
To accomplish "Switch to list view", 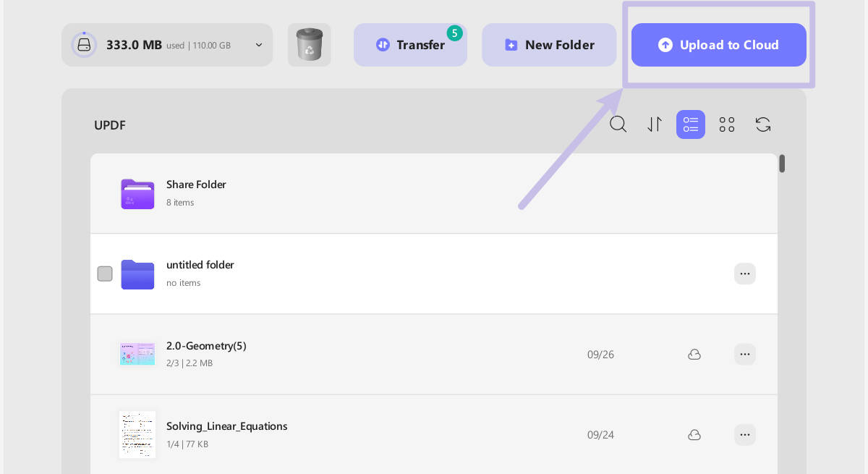I will tap(691, 124).
